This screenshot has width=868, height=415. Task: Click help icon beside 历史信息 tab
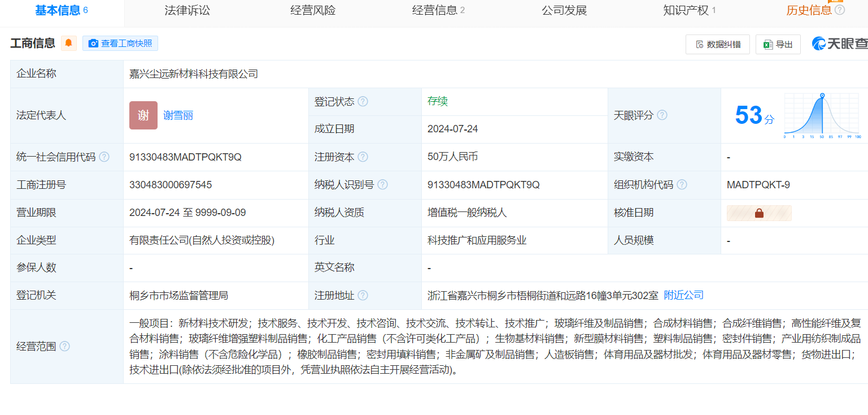(840, 10)
